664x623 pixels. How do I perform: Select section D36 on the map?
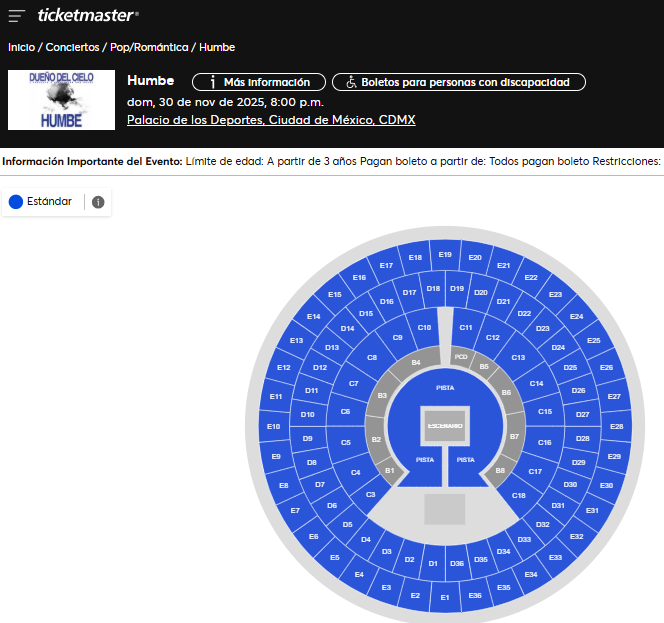pyautogui.click(x=457, y=563)
